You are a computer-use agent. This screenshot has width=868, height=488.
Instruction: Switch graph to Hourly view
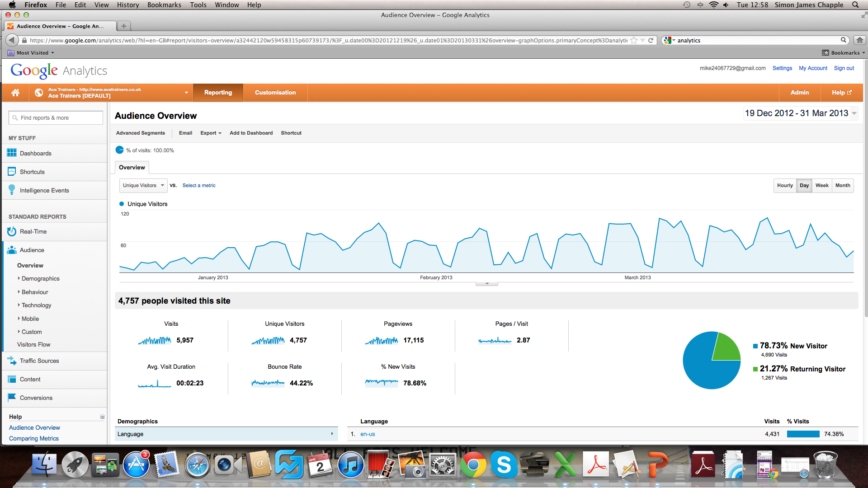click(785, 185)
